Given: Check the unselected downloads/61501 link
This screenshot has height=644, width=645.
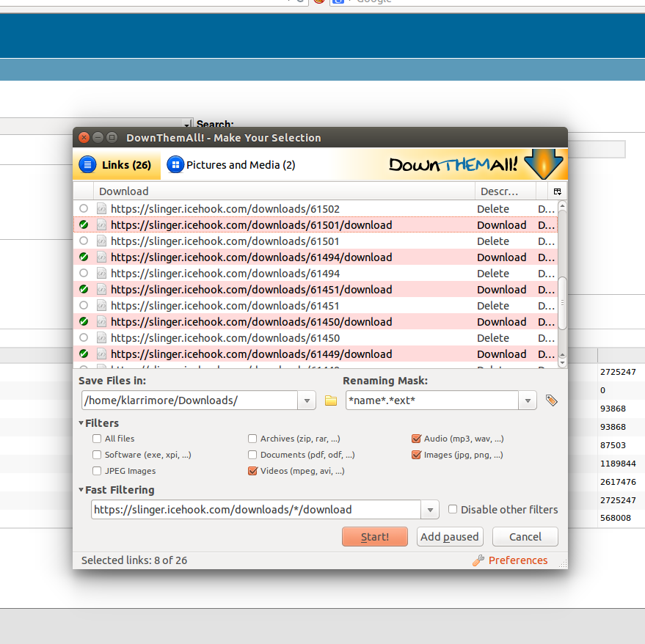Looking at the screenshot, I should [x=84, y=241].
